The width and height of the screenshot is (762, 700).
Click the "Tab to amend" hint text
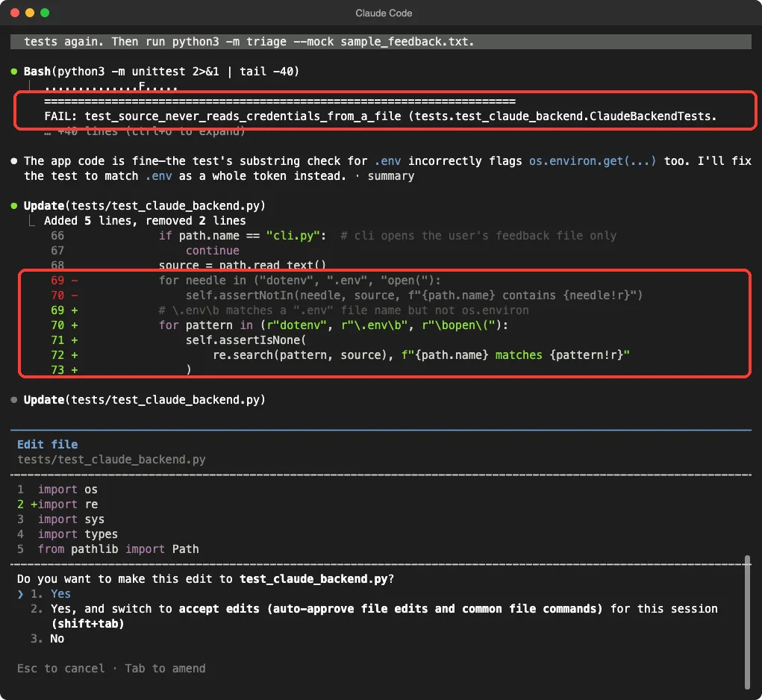click(165, 669)
